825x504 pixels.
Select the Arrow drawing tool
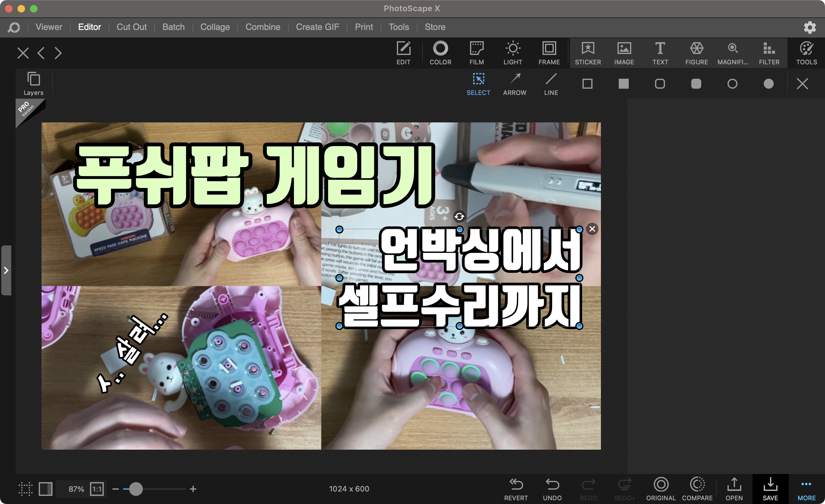[515, 84]
